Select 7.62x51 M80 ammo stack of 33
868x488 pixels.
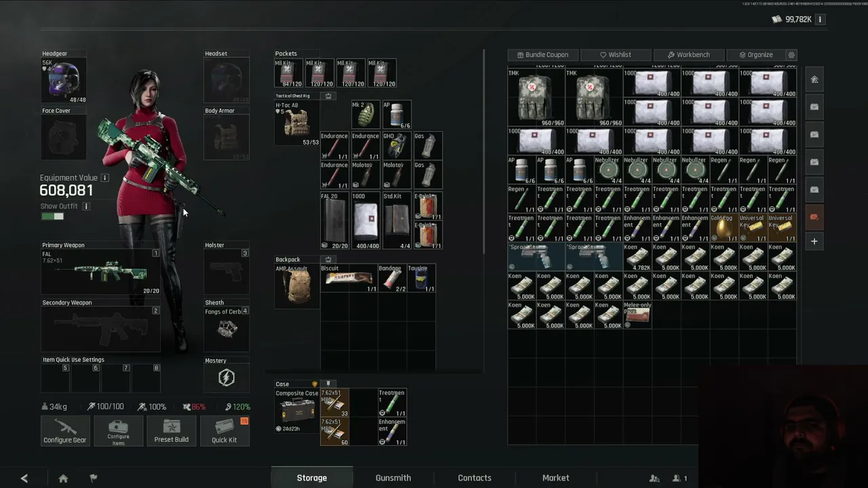point(334,403)
